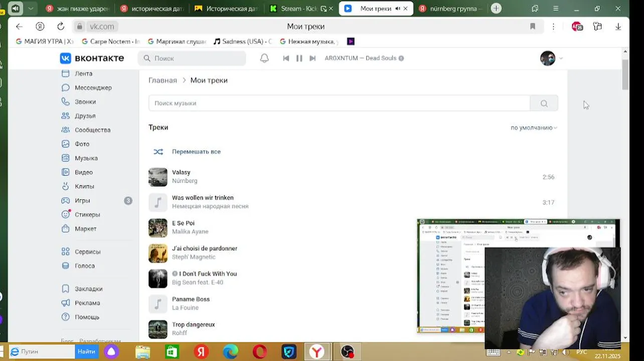This screenshot has height=361, width=644.
Task: Open Alice assistant in the taskbar
Action: click(111, 352)
